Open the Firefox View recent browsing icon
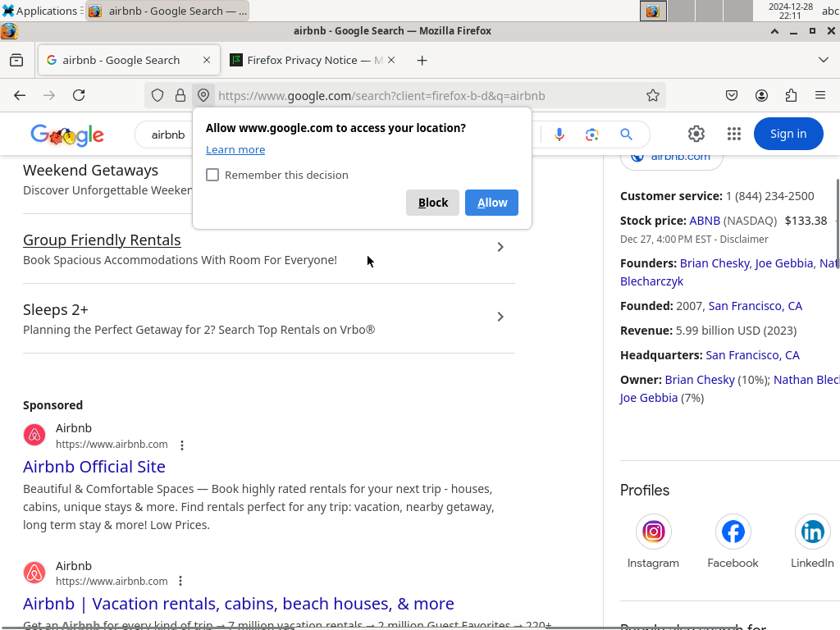The height and width of the screenshot is (630, 840). pyautogui.click(x=16, y=60)
